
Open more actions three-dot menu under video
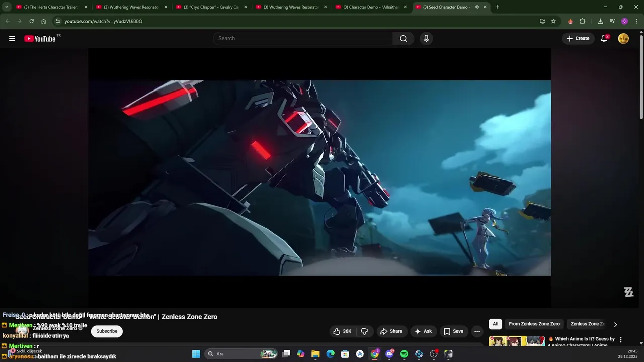(477, 331)
